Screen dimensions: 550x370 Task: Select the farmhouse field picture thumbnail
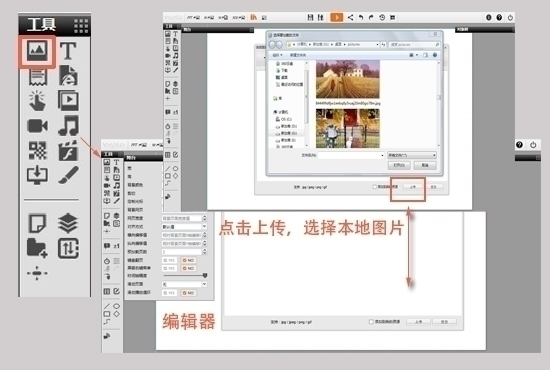(348, 79)
